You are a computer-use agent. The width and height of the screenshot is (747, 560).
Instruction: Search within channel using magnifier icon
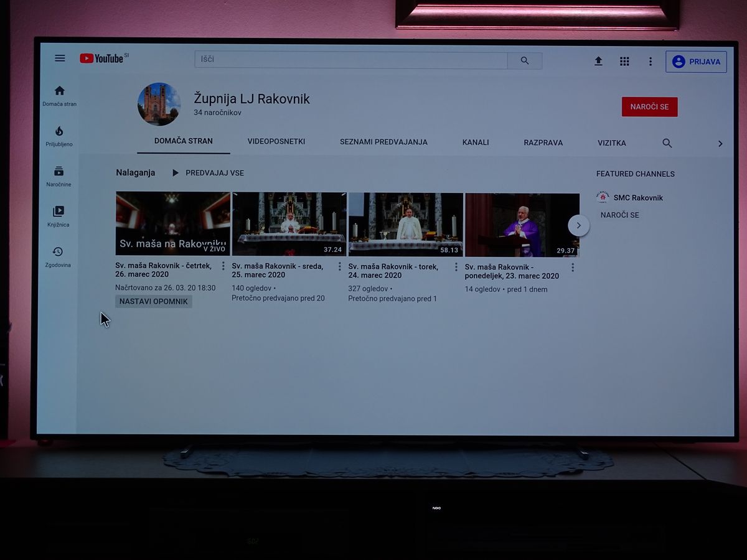(667, 143)
